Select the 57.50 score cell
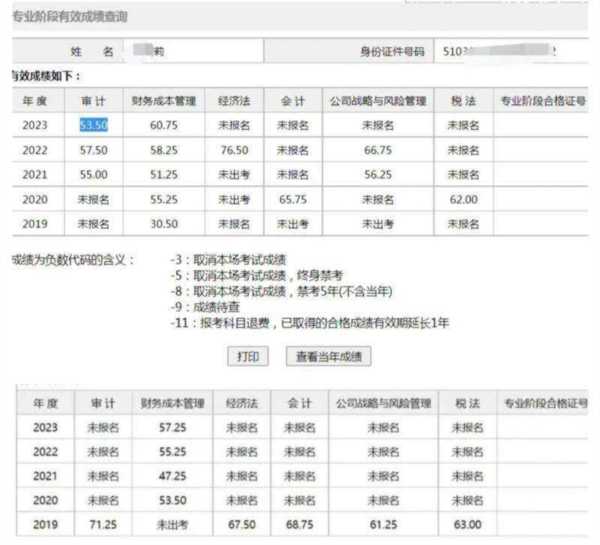Screen dimensions: 600x545 click(x=93, y=150)
